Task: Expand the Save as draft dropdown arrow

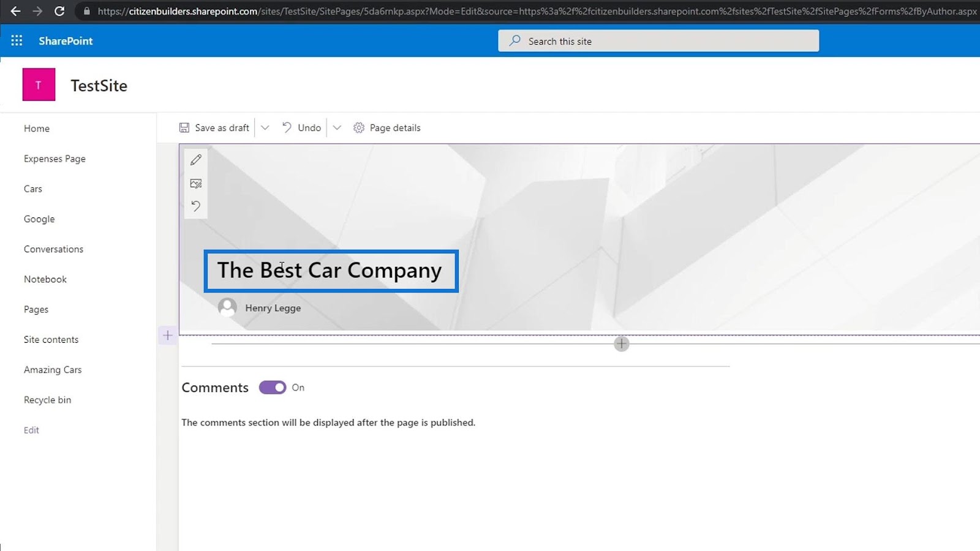Action: tap(265, 127)
